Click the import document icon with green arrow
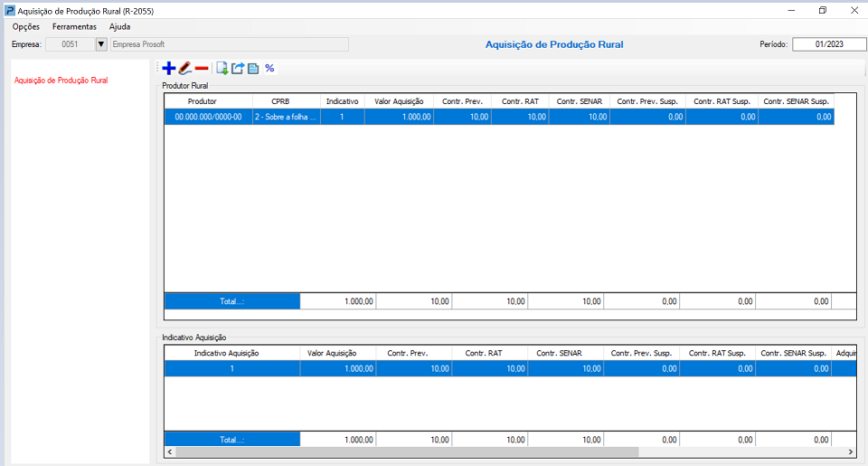Screen dimensions: 868x466 222,68
